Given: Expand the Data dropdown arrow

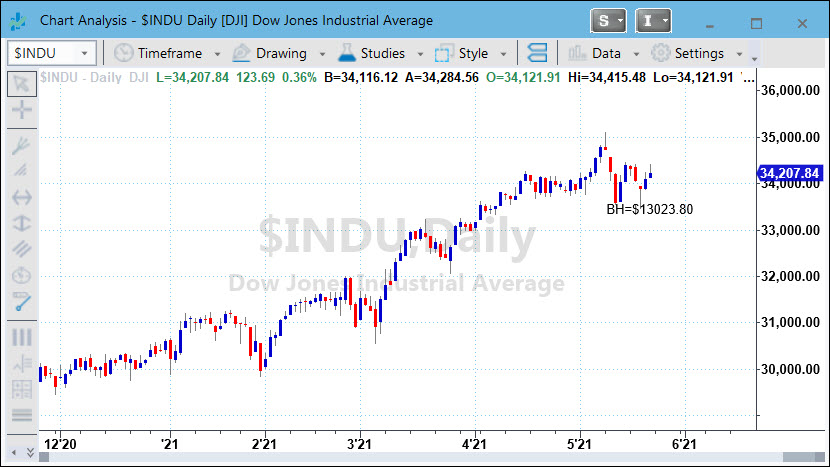Looking at the screenshot, I should pos(636,54).
